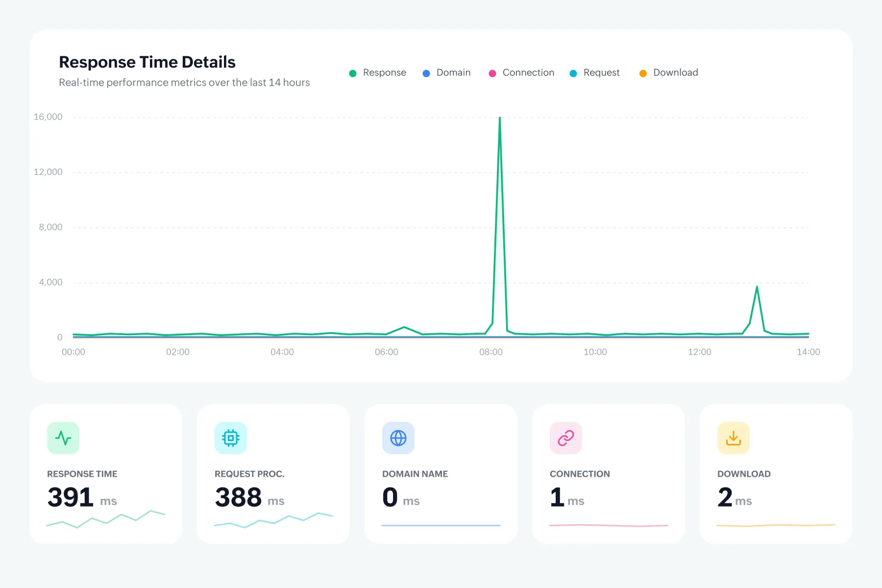The height and width of the screenshot is (588, 882).
Task: Click the orange Download legend dot
Action: coord(643,73)
